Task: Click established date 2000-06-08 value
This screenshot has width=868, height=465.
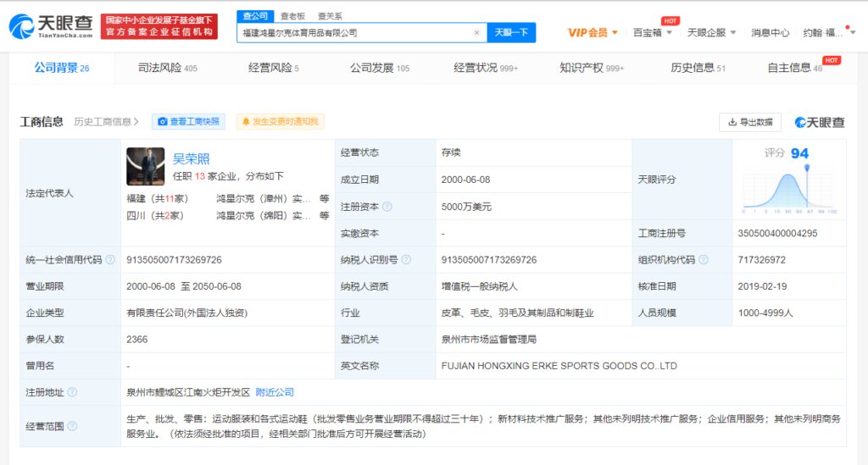Action: [465, 180]
